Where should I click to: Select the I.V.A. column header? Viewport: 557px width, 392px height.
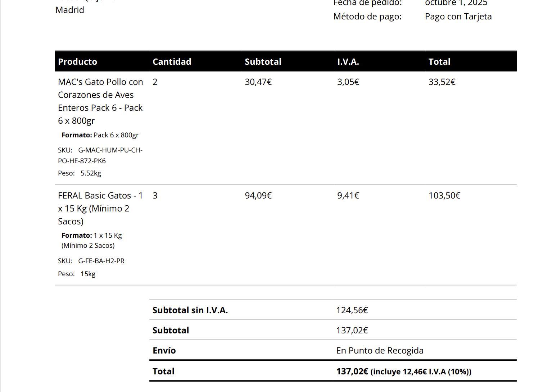coord(348,61)
